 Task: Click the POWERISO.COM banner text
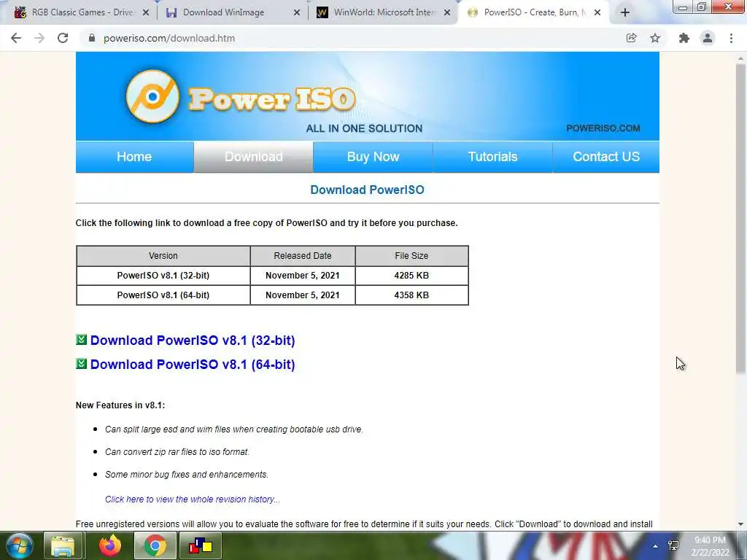point(603,128)
